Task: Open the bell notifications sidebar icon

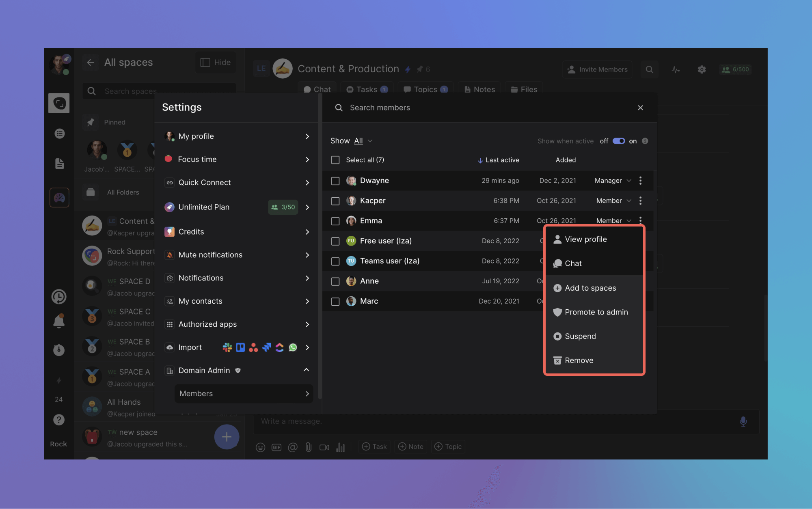Action: [59, 321]
